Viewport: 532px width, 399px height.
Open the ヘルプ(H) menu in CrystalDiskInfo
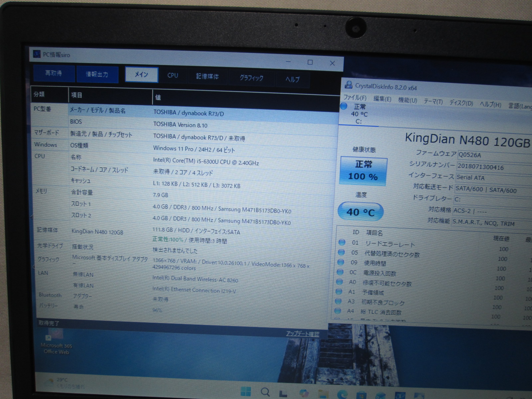click(490, 104)
